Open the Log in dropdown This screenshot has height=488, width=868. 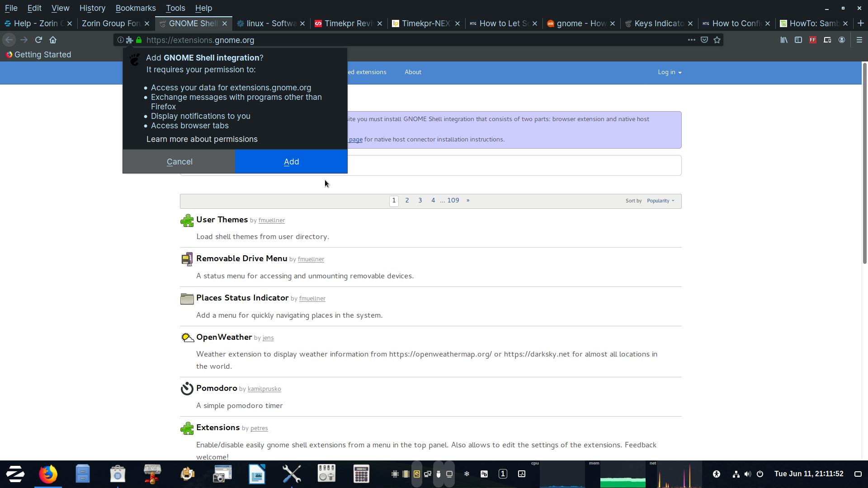(669, 72)
